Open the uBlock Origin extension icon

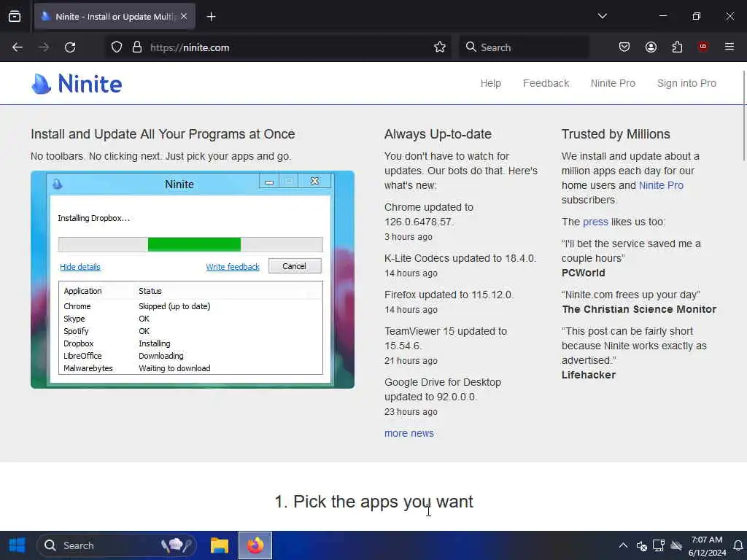coord(703,47)
